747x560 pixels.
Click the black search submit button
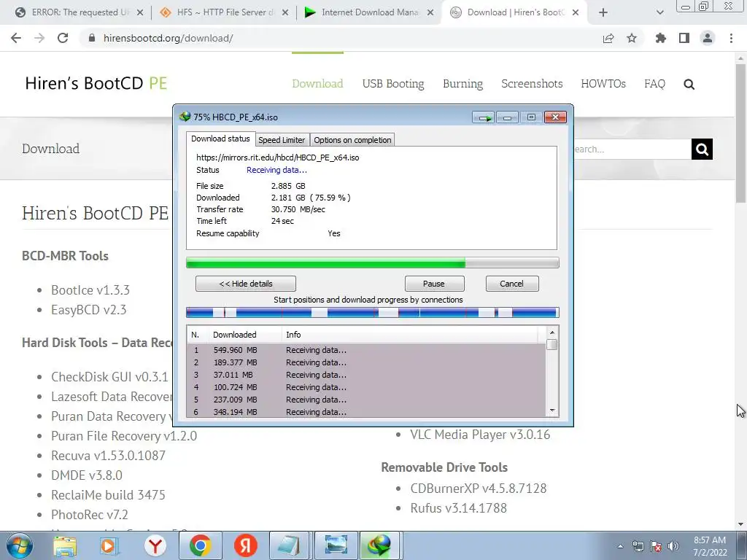click(702, 149)
